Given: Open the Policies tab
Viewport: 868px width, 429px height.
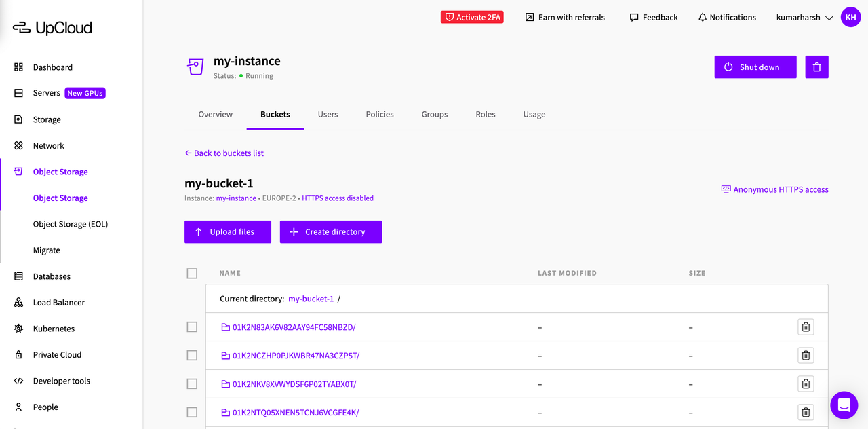Looking at the screenshot, I should pyautogui.click(x=379, y=114).
